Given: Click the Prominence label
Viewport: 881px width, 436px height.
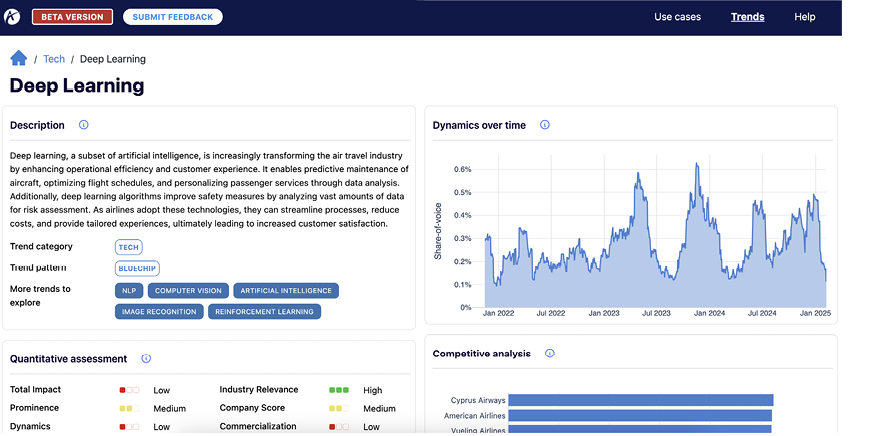Looking at the screenshot, I should tap(34, 408).
